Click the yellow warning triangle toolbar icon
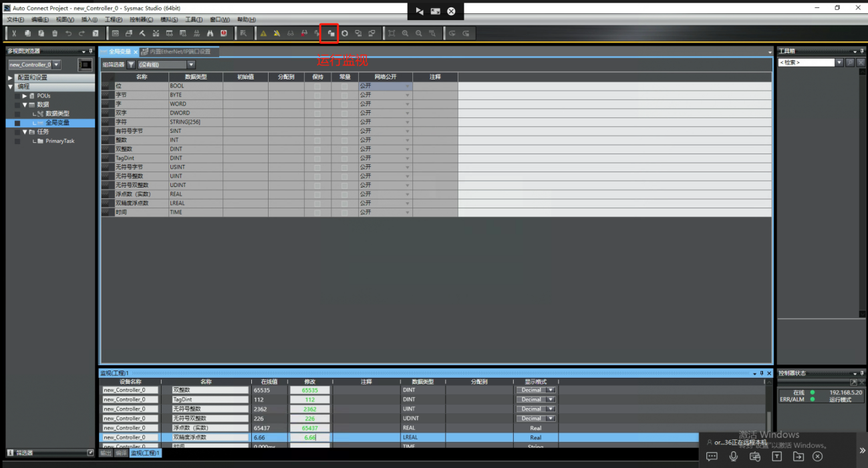The height and width of the screenshot is (468, 868). coord(263,33)
